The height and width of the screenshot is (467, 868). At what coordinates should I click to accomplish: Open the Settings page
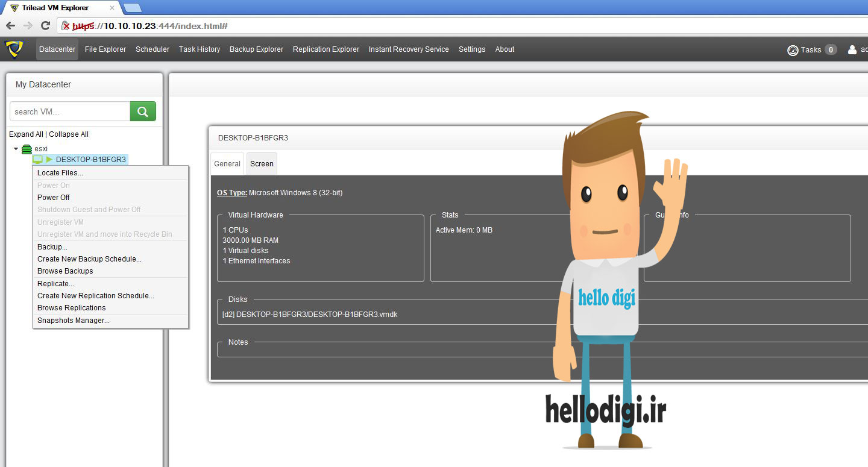pos(472,49)
